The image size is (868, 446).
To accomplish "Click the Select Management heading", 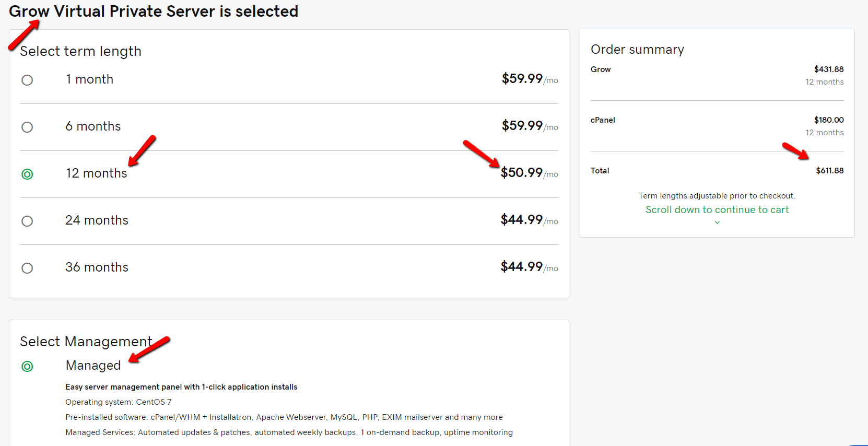I will [86, 342].
